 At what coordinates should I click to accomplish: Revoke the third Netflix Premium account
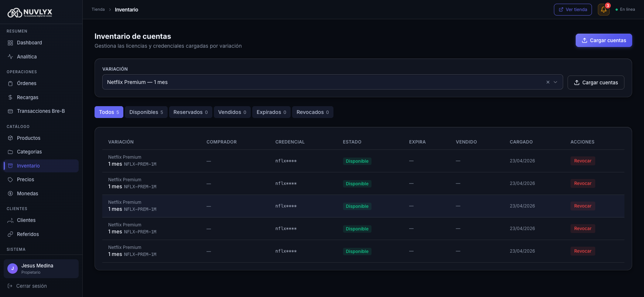pos(583,206)
